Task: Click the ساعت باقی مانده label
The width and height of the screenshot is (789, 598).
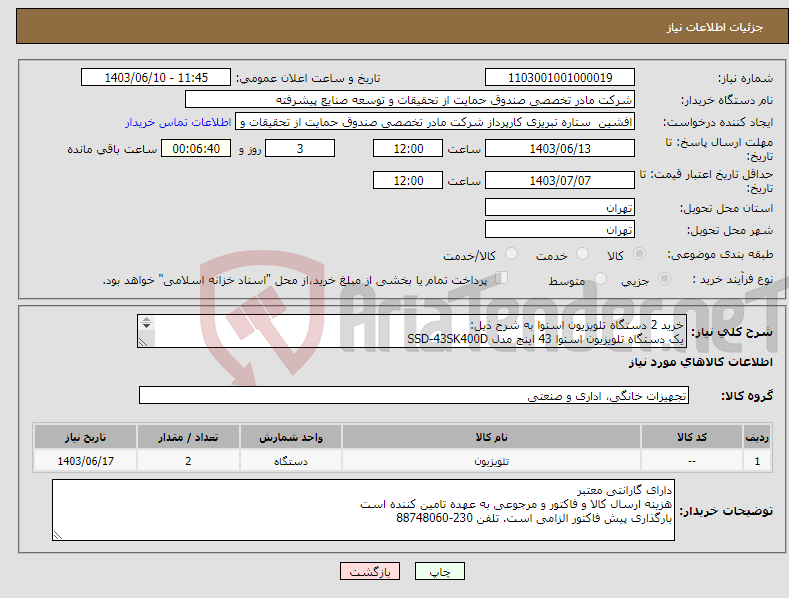Action: (x=112, y=149)
